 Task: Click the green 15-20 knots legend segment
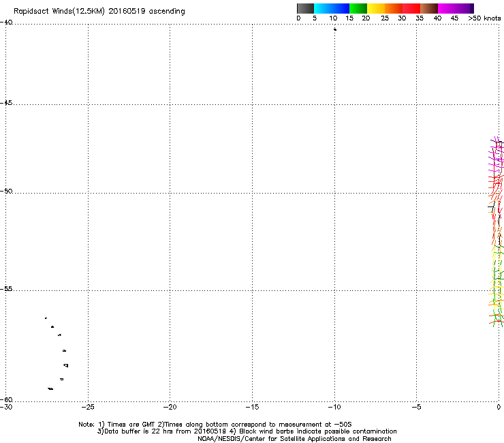[x=358, y=8]
